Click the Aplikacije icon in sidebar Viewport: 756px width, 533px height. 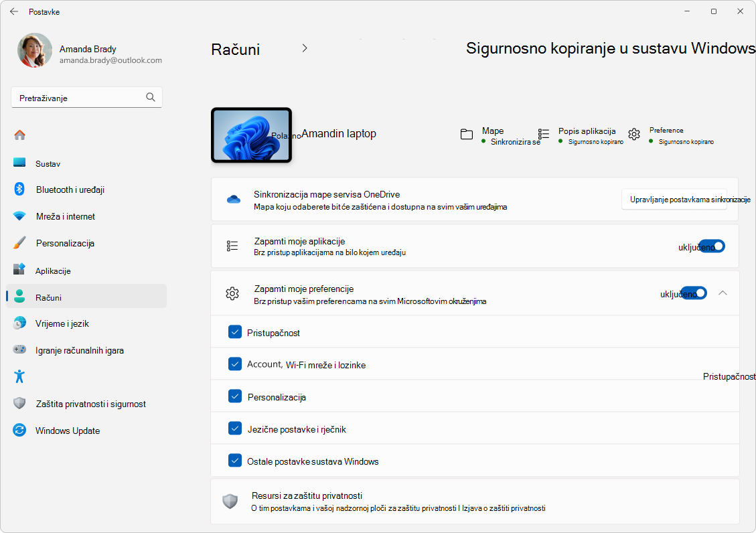tap(19, 269)
